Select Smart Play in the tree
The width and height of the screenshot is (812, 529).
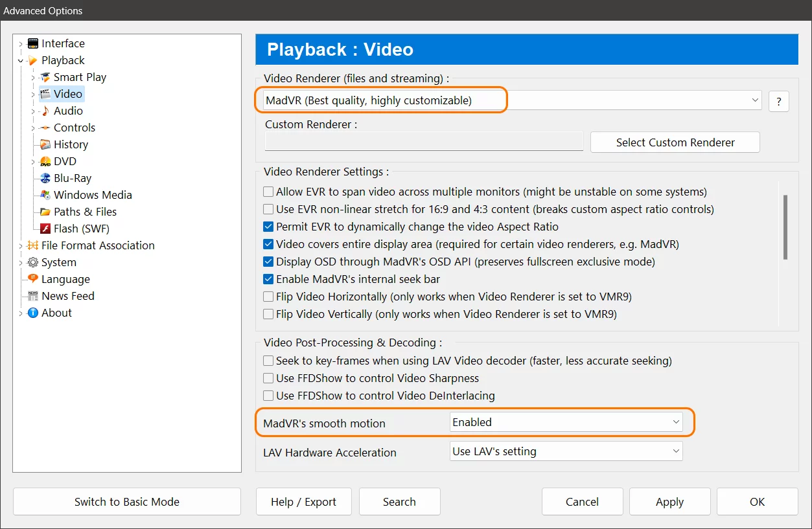80,77
